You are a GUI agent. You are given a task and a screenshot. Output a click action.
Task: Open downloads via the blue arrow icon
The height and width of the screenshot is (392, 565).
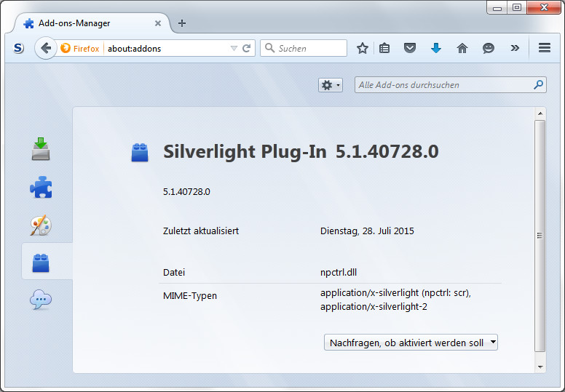(436, 48)
